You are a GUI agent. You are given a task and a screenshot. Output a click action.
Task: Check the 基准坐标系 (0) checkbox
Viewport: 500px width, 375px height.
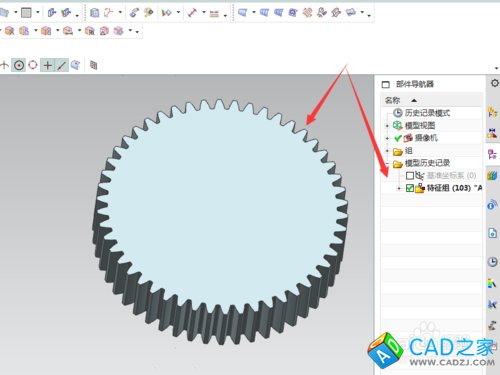(x=410, y=175)
